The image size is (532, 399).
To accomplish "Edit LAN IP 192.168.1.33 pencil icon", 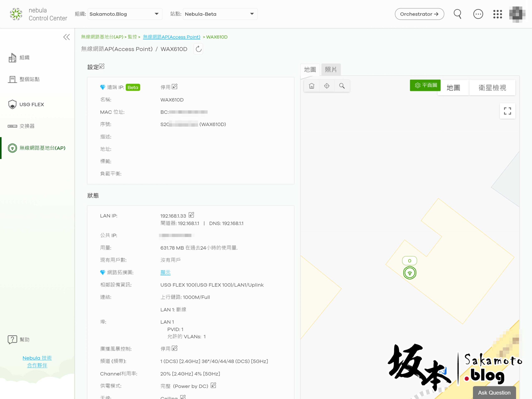I will [x=191, y=215].
